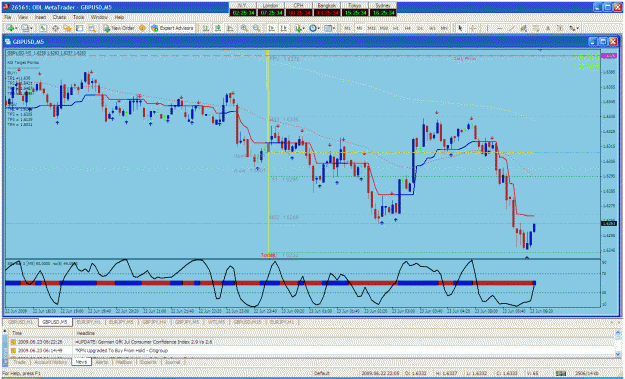Select the M1 timeframe button

(x=348, y=28)
